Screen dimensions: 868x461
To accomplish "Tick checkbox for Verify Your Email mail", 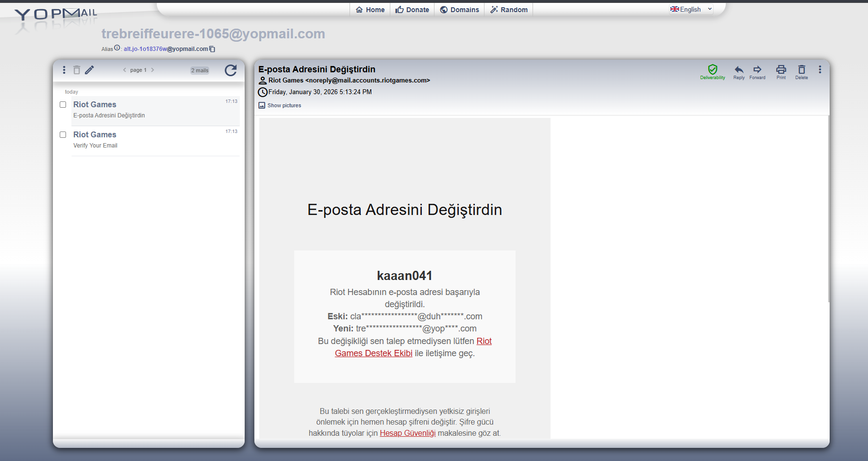I will point(63,134).
